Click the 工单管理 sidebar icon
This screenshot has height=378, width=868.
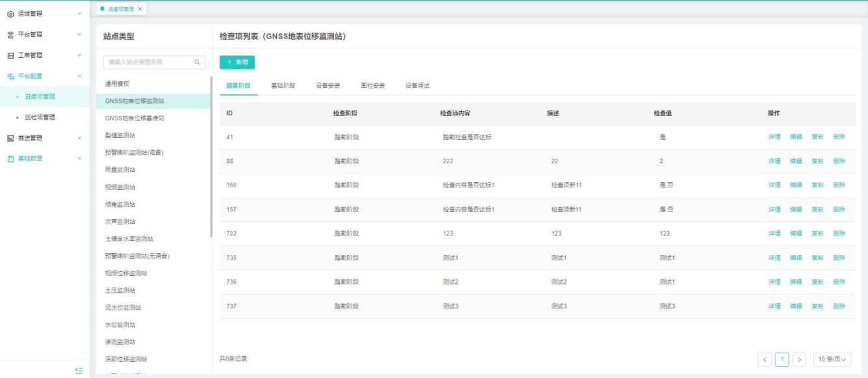pos(10,55)
